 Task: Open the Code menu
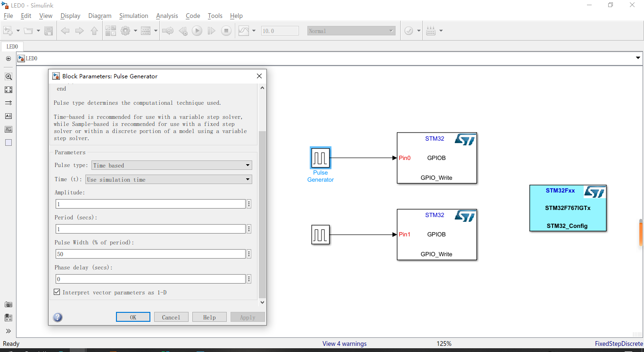(x=193, y=16)
